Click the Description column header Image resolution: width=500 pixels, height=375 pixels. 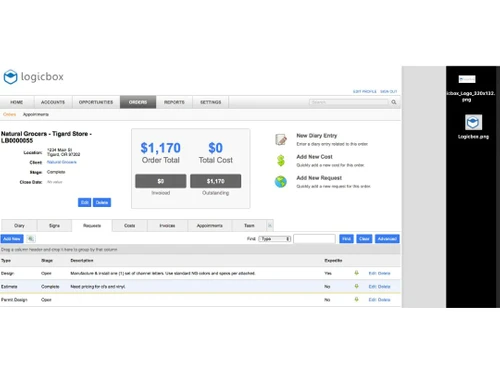(x=82, y=260)
